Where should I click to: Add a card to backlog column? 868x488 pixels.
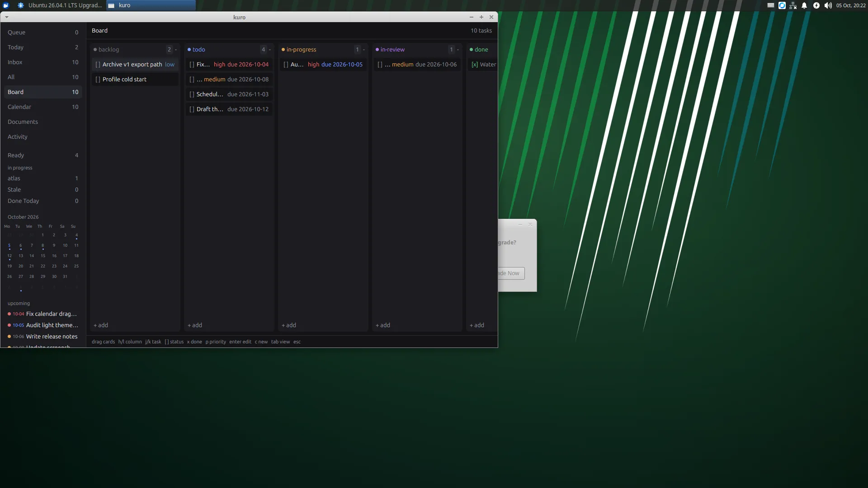101,325
